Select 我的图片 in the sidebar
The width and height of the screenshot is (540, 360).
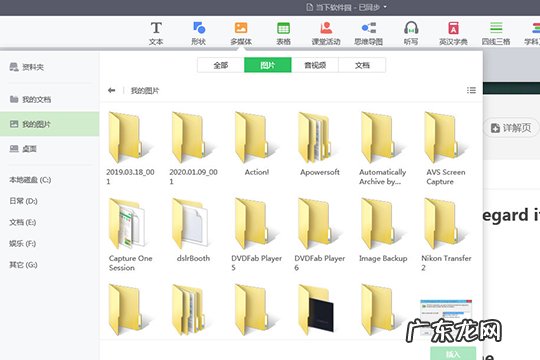[x=50, y=124]
